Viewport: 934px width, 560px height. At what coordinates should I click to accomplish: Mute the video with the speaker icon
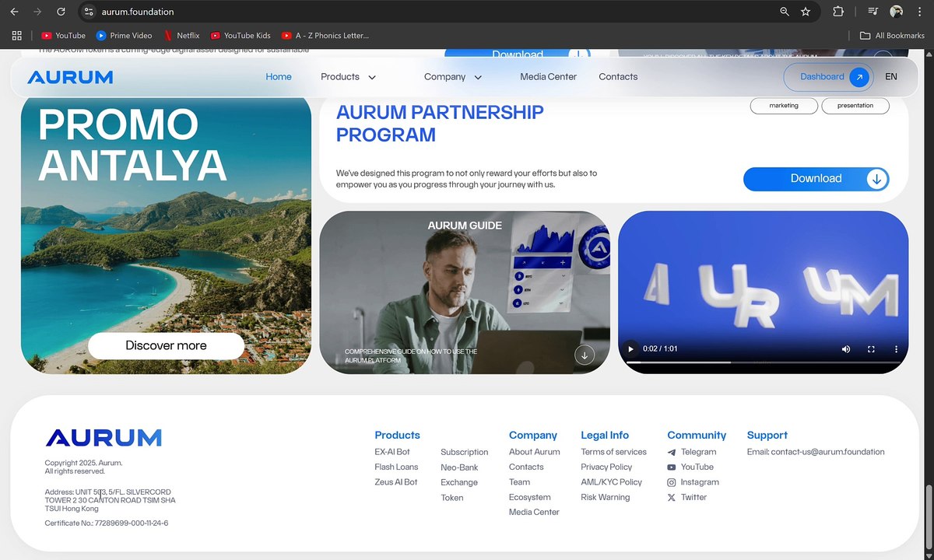[846, 349]
